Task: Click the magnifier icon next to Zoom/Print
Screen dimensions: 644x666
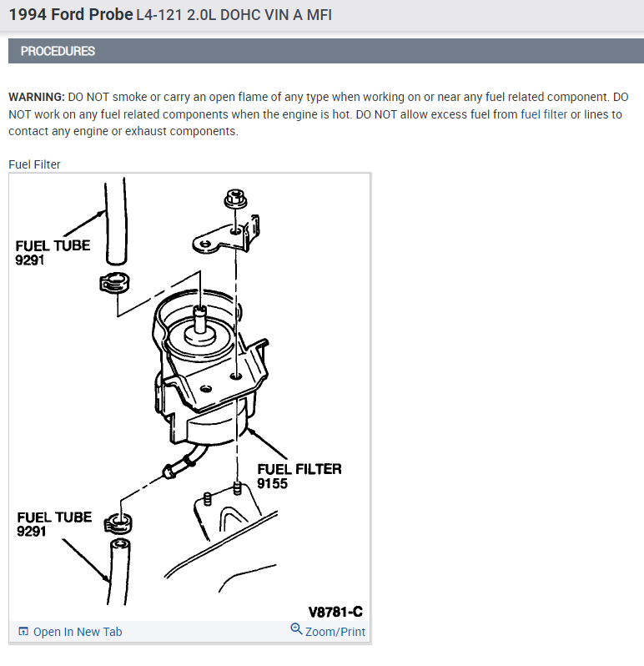Action: pyautogui.click(x=296, y=628)
